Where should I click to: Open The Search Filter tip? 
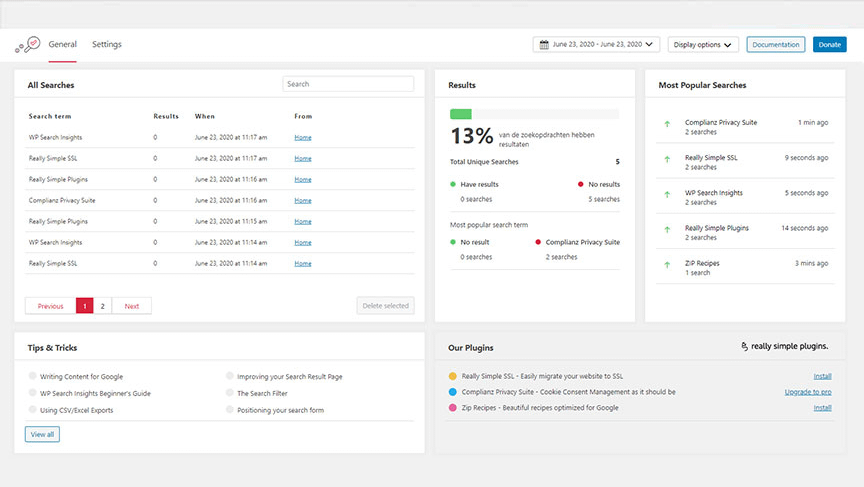[x=262, y=393]
